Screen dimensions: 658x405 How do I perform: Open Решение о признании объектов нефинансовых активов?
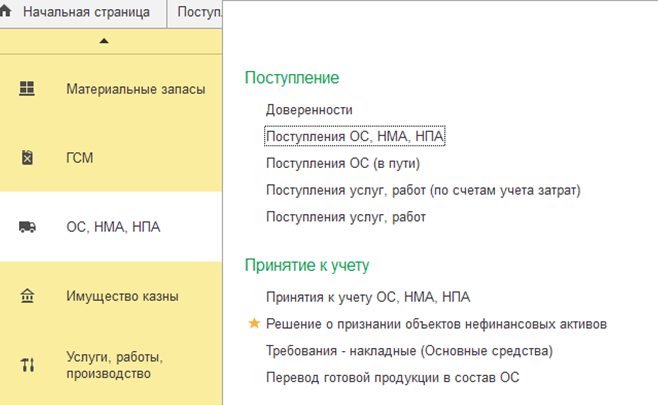(436, 324)
